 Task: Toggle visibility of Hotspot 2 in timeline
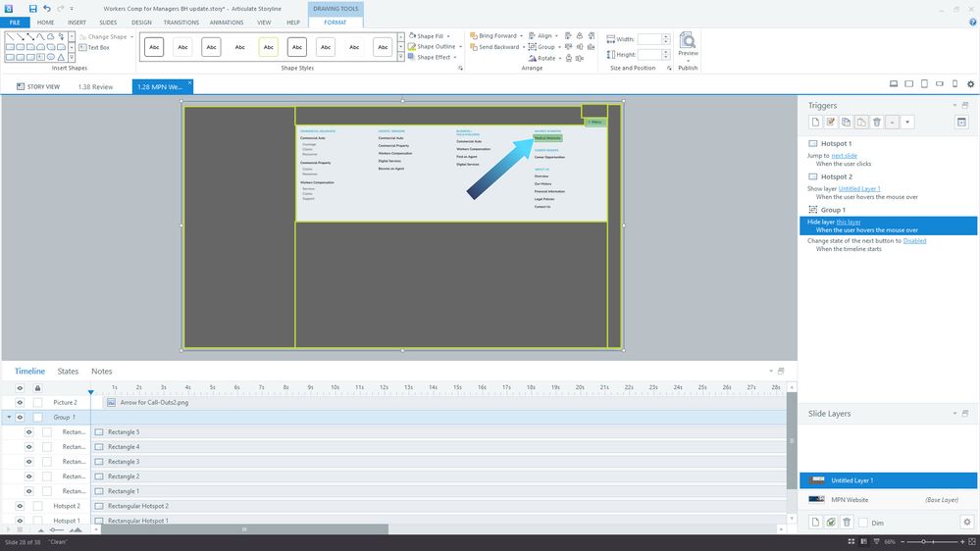click(x=20, y=506)
